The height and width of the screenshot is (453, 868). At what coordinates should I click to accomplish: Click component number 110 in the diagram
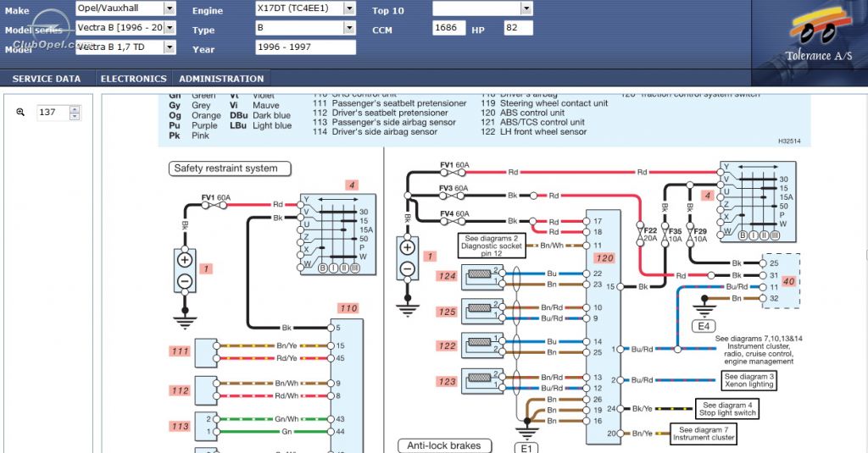(348, 309)
